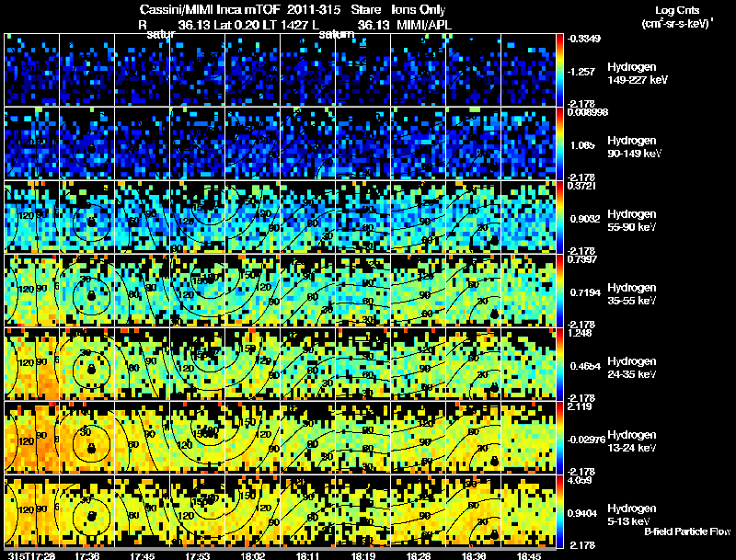736x560 pixels.
Task: Click the 'MIMI/APL' label
Action: (x=424, y=25)
